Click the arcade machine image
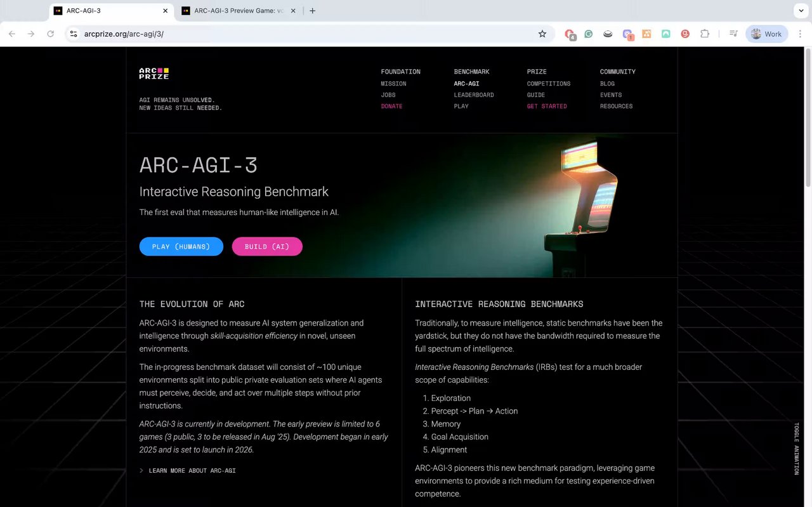 click(580, 209)
